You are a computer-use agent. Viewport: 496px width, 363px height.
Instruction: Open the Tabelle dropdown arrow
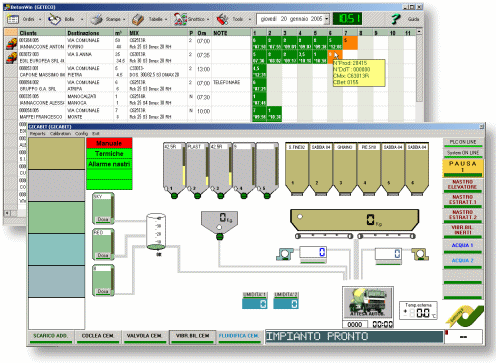tap(166, 19)
